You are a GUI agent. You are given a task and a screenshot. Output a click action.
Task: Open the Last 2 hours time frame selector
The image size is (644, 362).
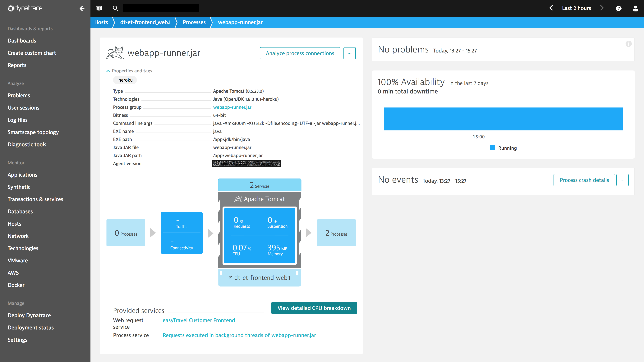click(577, 8)
